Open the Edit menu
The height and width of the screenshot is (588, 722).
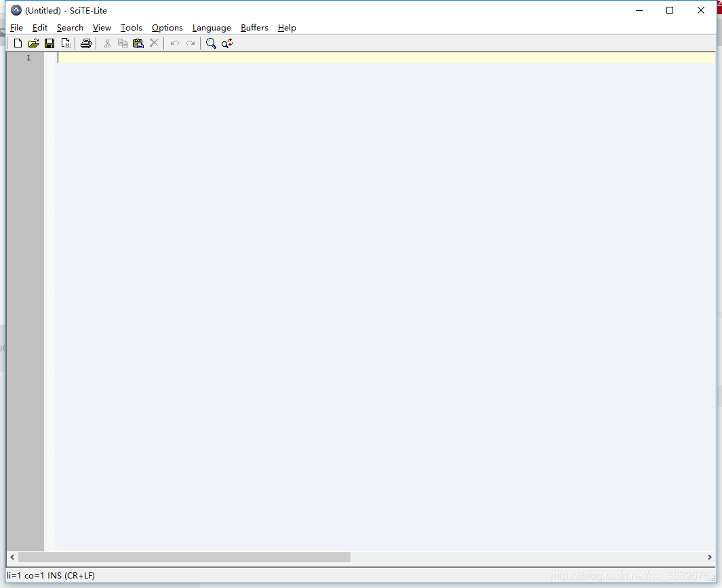[x=40, y=28]
